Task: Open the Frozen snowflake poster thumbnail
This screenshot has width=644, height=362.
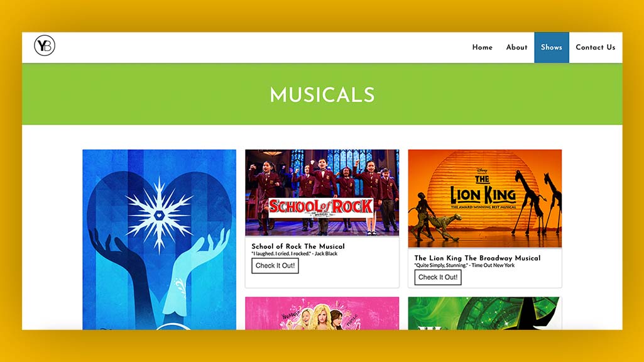Action: pos(160,239)
